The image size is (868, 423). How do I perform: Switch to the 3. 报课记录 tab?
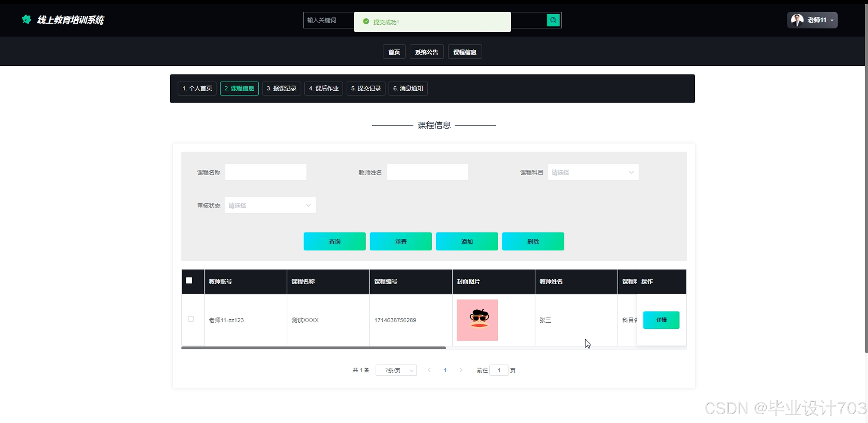pos(281,89)
